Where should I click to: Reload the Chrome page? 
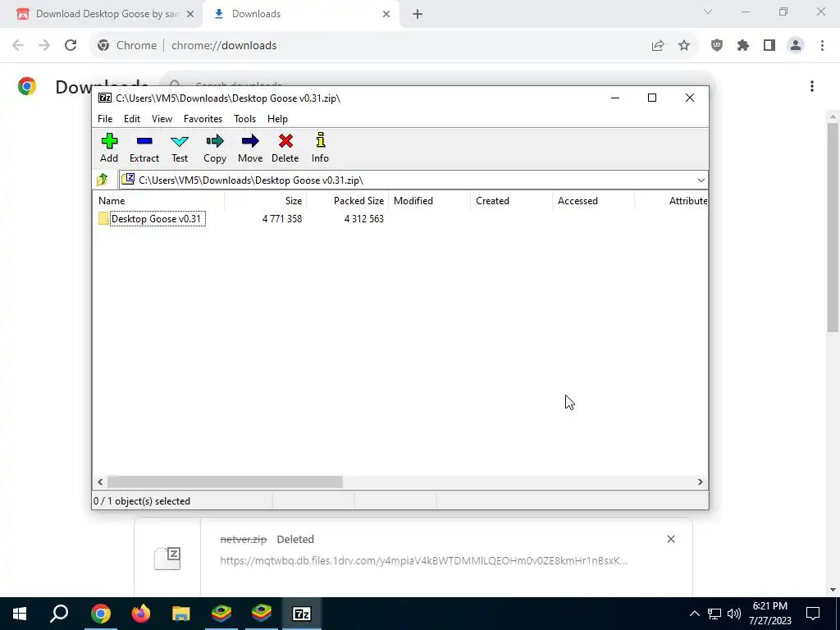(x=71, y=46)
